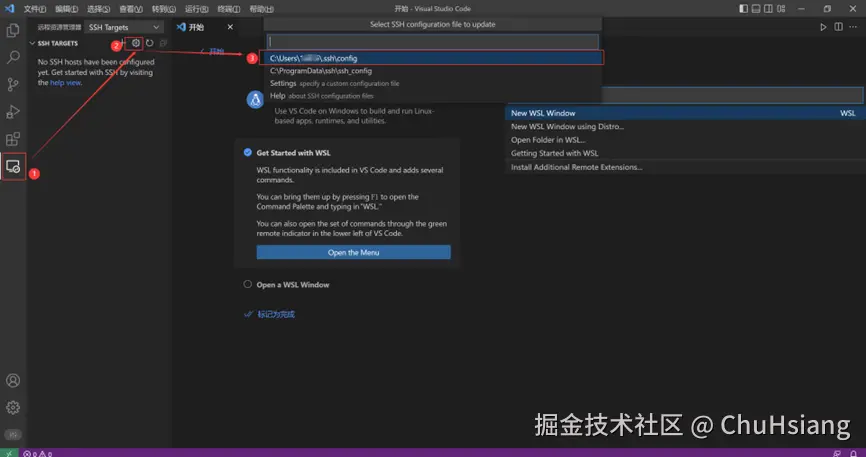
Task: Click the collapse-all icon in SSH Targets header
Action: tap(163, 43)
